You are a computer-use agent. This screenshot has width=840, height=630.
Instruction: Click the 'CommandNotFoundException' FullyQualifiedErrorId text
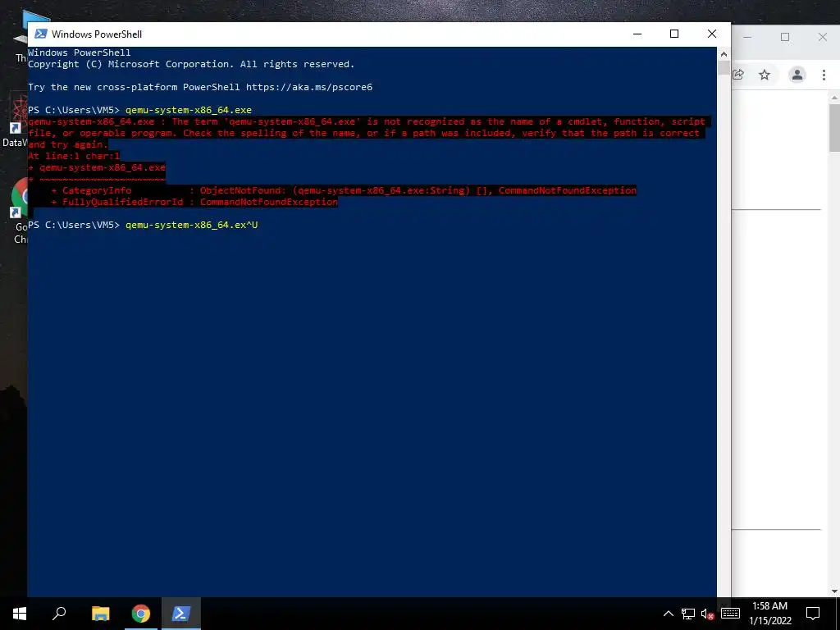(x=269, y=202)
